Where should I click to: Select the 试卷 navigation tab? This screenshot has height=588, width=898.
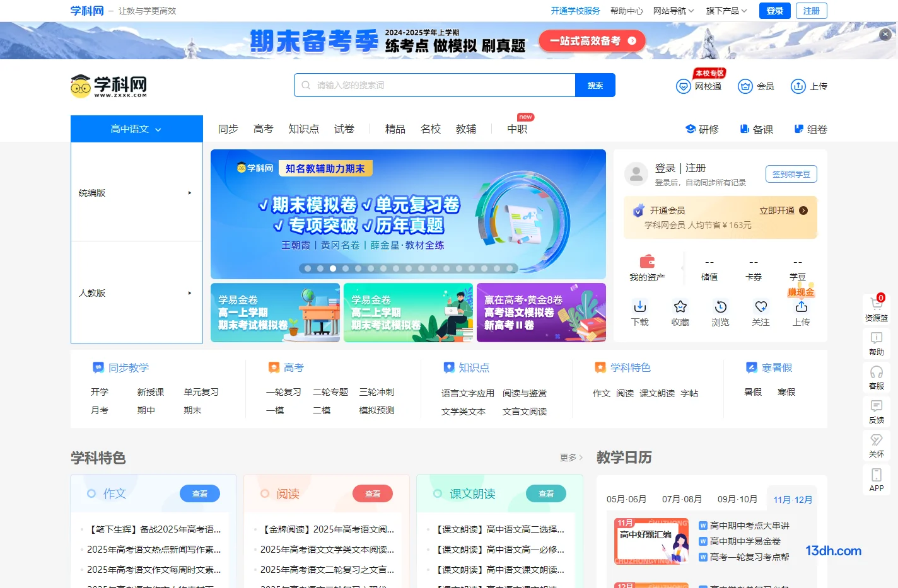point(344,129)
